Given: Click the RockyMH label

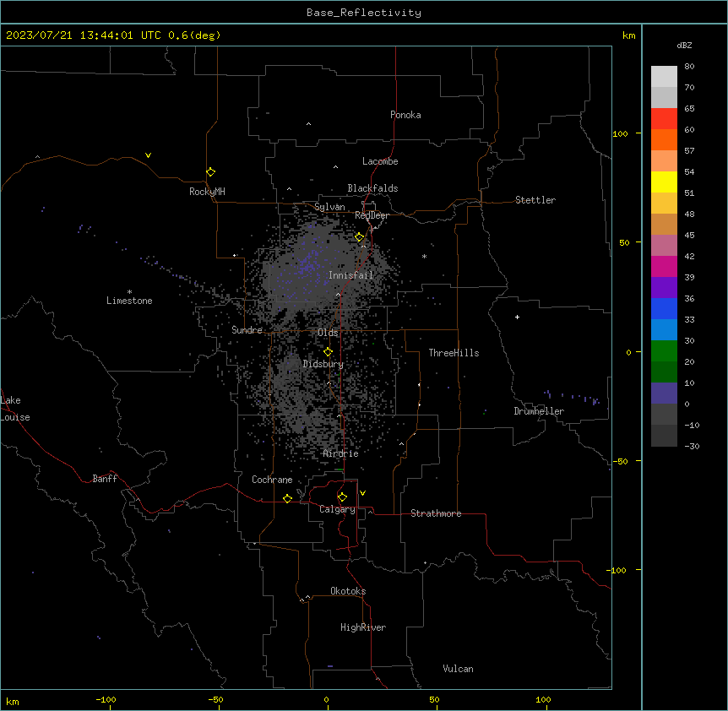Looking at the screenshot, I should pos(207,192).
